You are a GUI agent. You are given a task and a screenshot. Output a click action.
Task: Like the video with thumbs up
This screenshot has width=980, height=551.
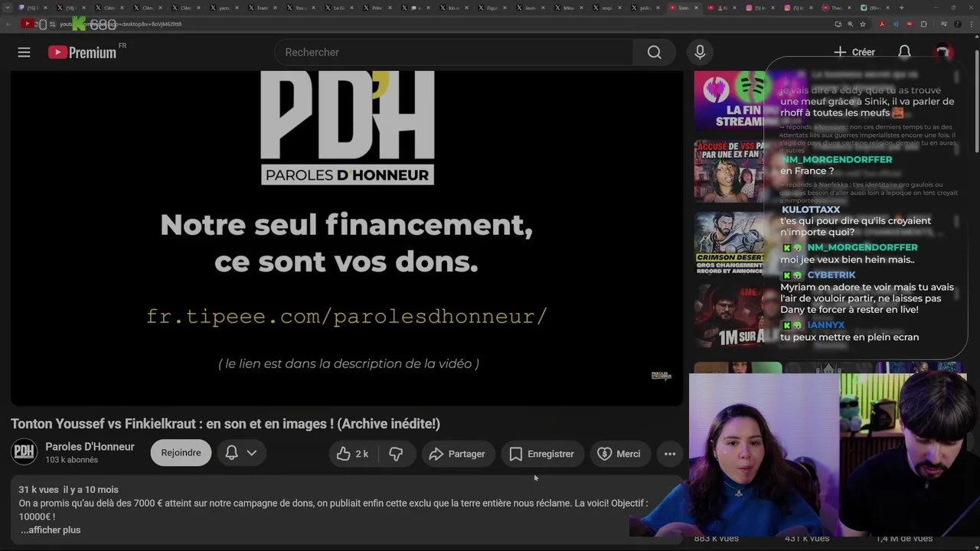(x=353, y=454)
